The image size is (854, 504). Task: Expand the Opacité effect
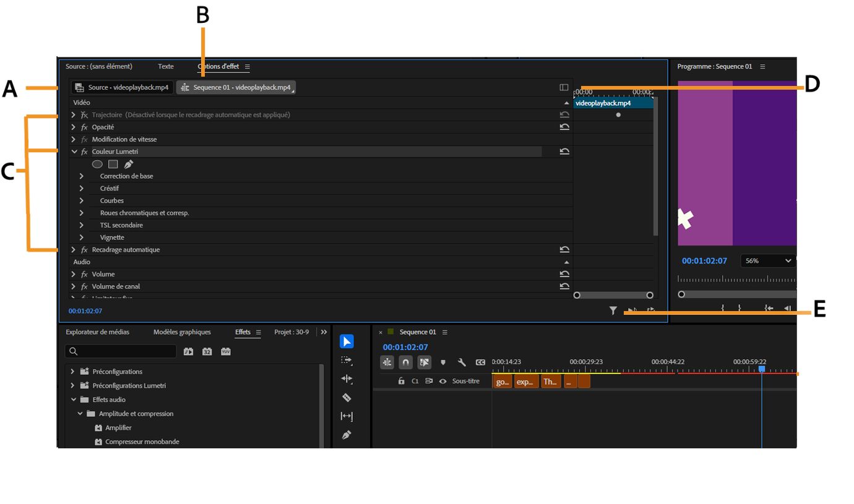[x=74, y=127]
